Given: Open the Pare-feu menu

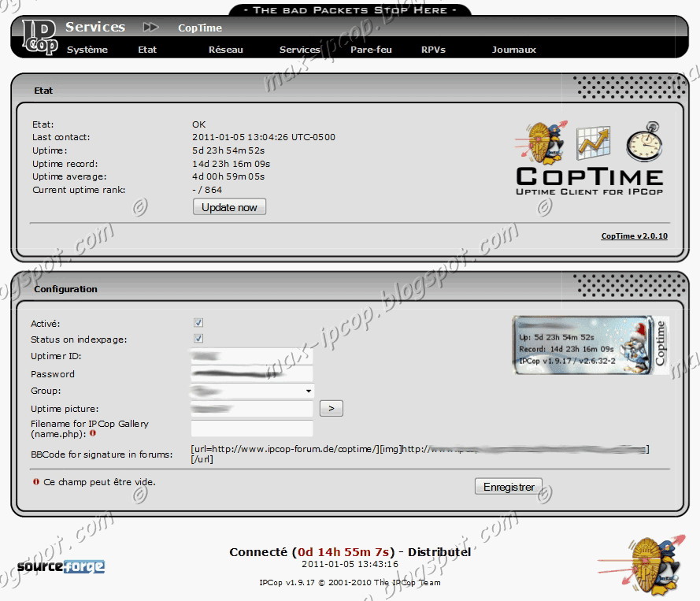Looking at the screenshot, I should tap(371, 50).
